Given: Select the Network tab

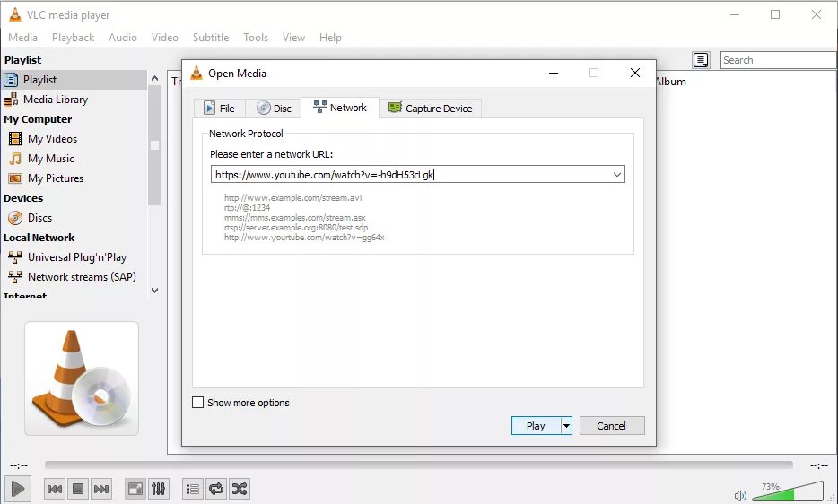Looking at the screenshot, I should [x=340, y=108].
